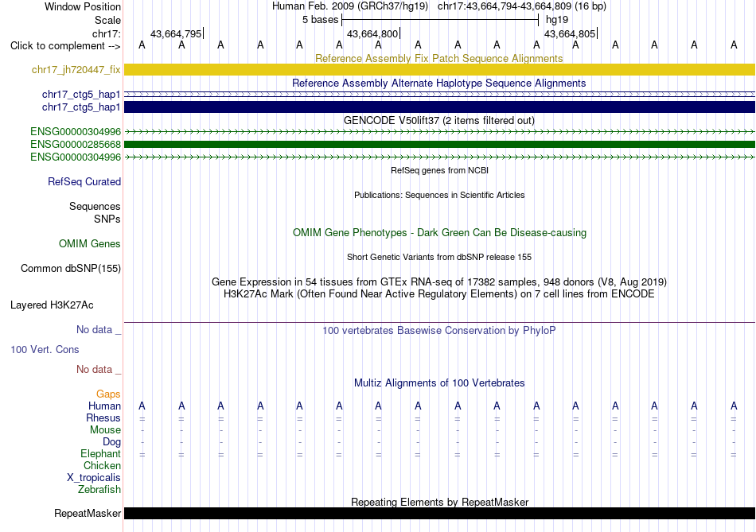Viewport: 756px width, 532px height.
Task: Click the solid navy chr17_ctg5_hap1 alignment bar
Action: click(439, 107)
